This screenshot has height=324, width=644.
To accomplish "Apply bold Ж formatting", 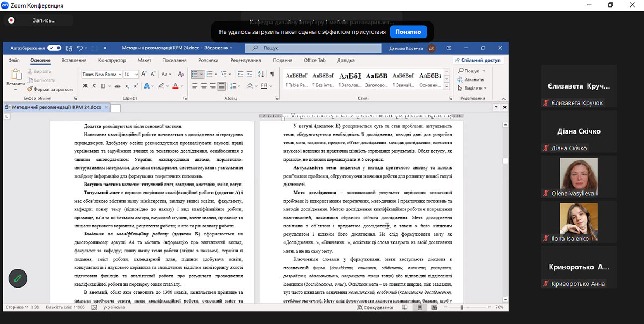I will click(x=86, y=86).
